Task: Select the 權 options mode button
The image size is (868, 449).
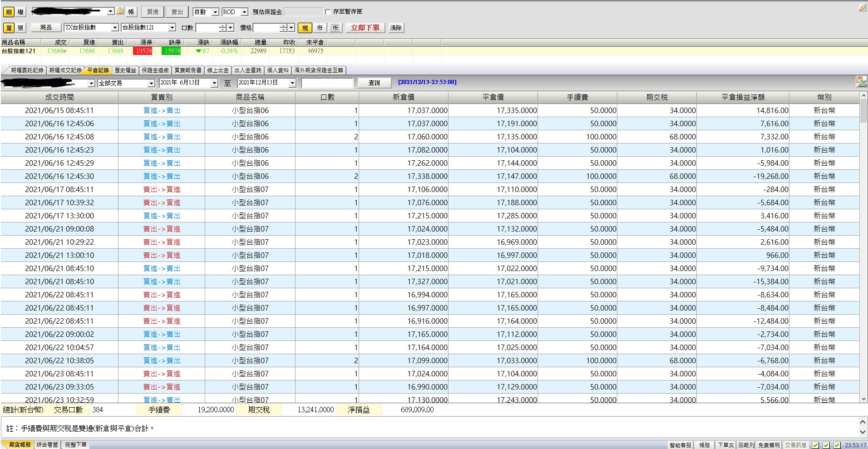Action: coord(20,12)
